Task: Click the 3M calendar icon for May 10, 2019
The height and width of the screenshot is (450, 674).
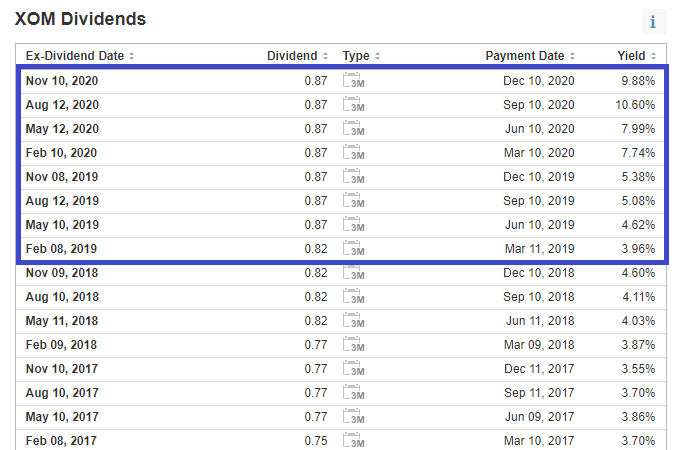Action: point(354,225)
